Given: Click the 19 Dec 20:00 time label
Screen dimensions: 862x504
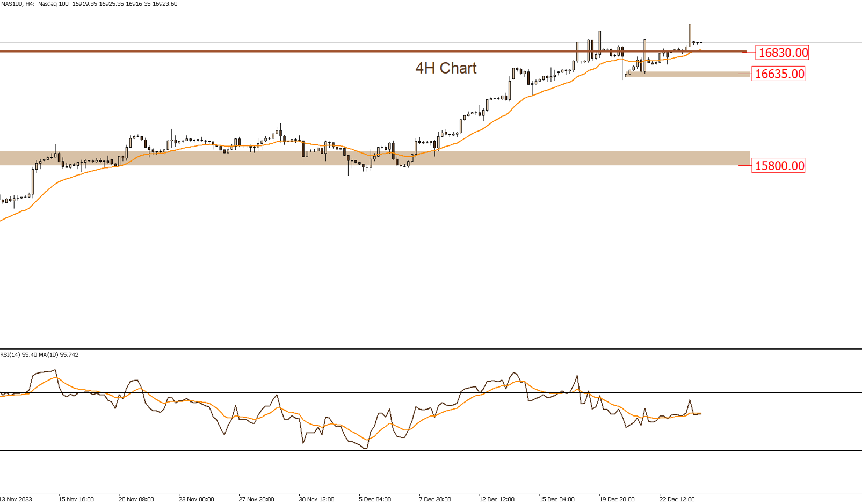Looking at the screenshot, I should coord(617,499).
